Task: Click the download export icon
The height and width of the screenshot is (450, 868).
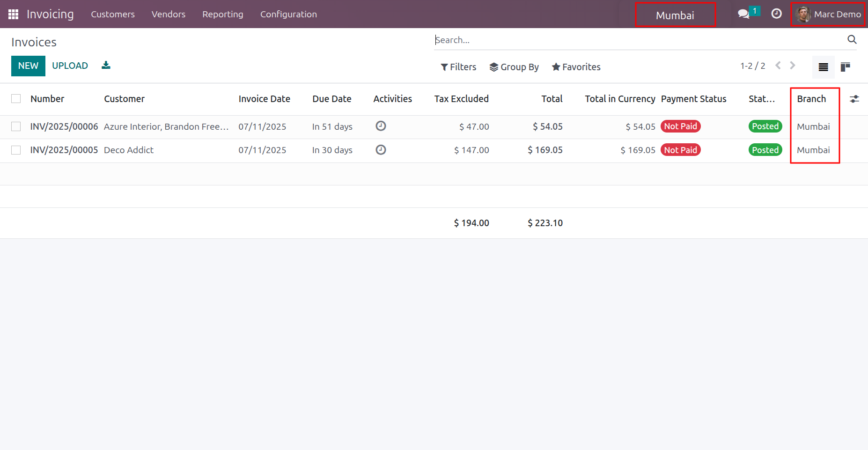Action: (106, 66)
